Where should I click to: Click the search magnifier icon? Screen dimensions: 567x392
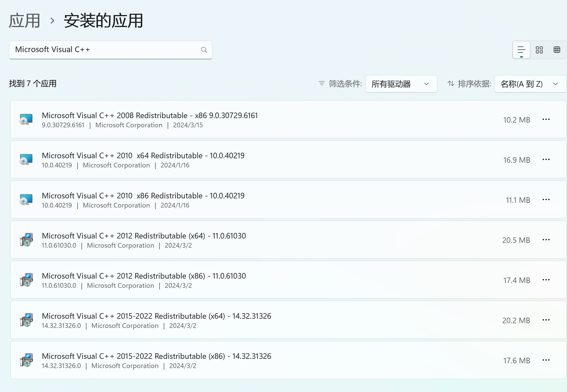(x=204, y=50)
